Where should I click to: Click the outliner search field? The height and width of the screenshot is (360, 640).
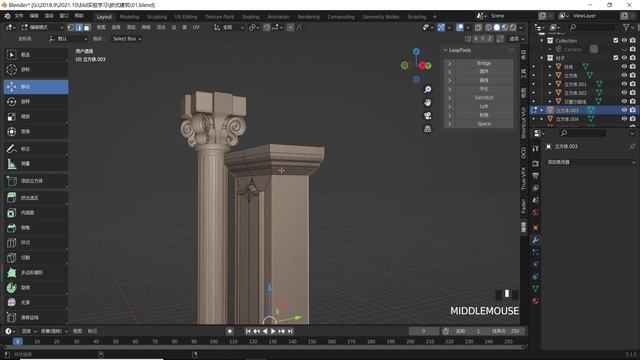[592, 27]
